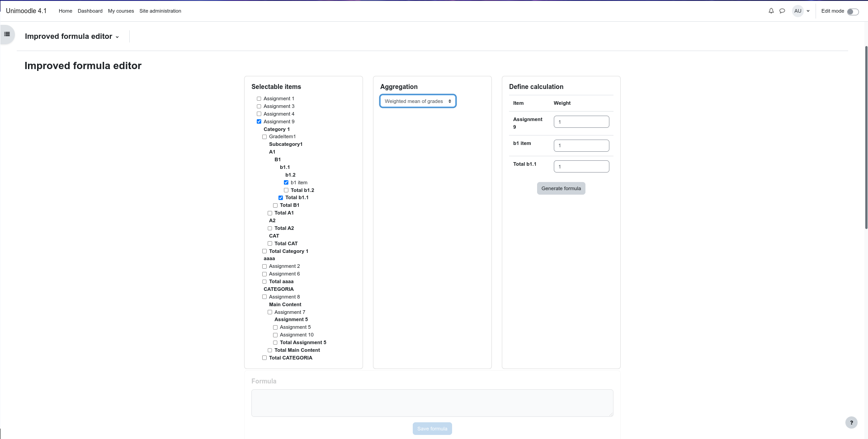
Task: Check the Total A1 checkbox
Action: point(270,213)
